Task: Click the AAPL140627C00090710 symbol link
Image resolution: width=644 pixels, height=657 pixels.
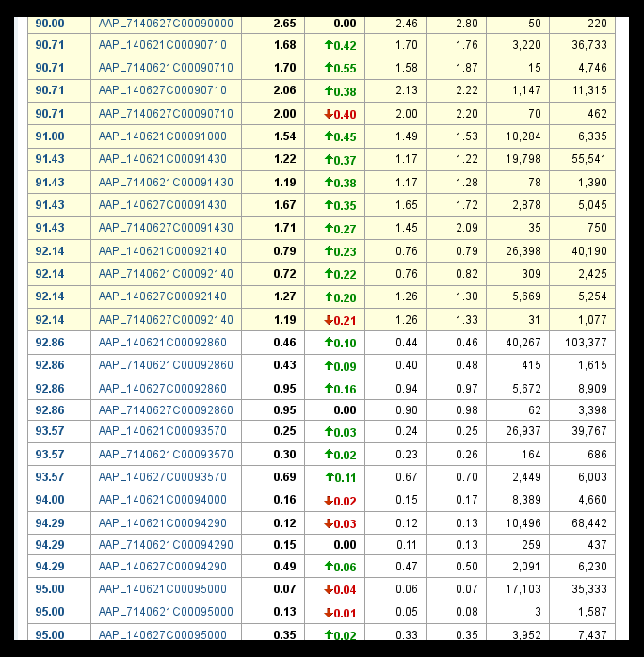Action: click(163, 90)
